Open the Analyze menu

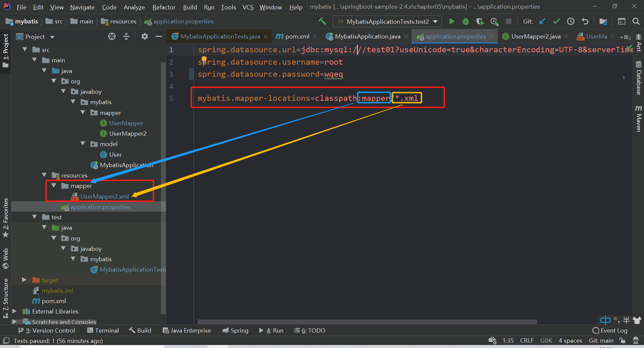[x=134, y=7]
